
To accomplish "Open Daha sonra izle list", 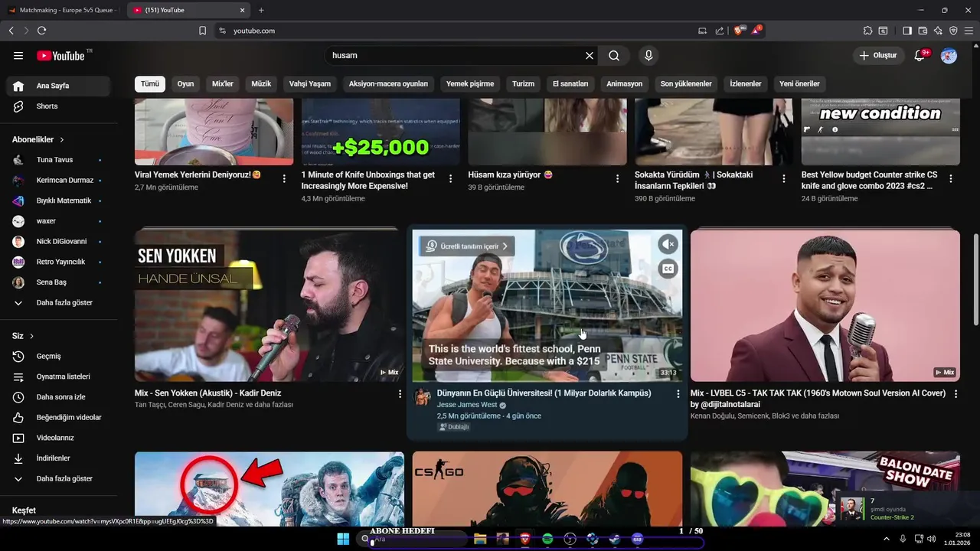I will [59, 397].
